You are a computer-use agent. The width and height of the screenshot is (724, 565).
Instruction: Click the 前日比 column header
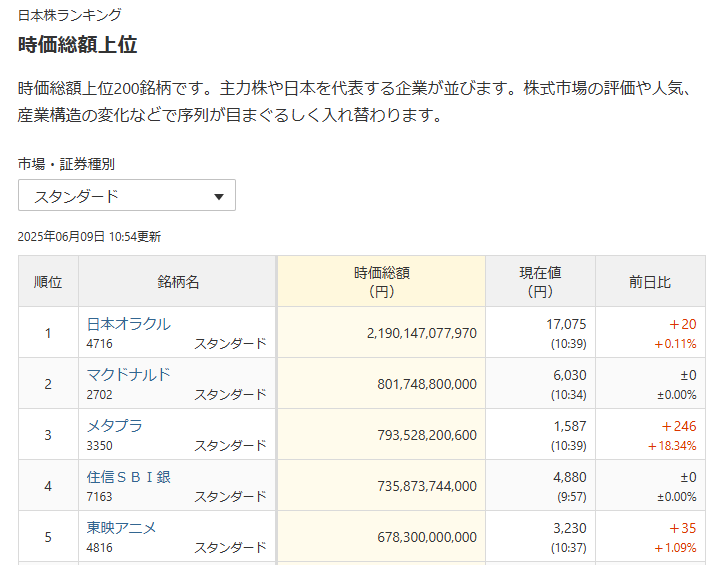[x=650, y=282]
